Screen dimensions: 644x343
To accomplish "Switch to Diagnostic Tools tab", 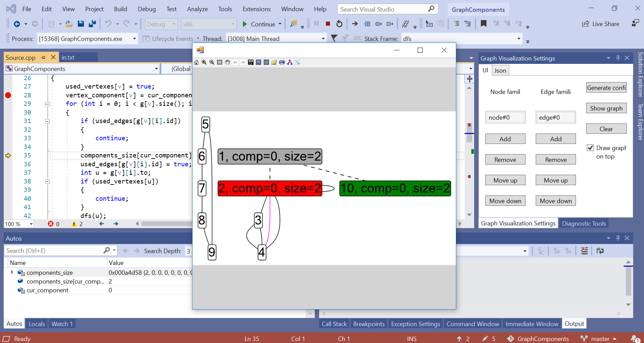I will click(x=584, y=223).
